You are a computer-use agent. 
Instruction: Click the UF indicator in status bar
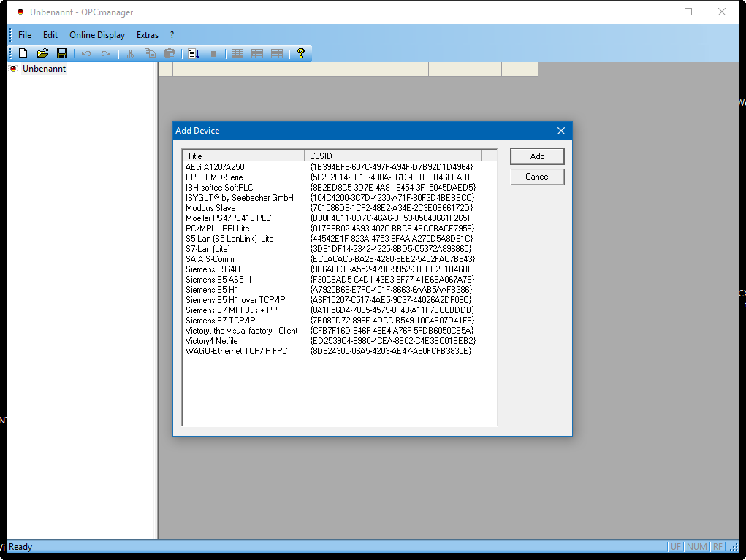point(676,547)
